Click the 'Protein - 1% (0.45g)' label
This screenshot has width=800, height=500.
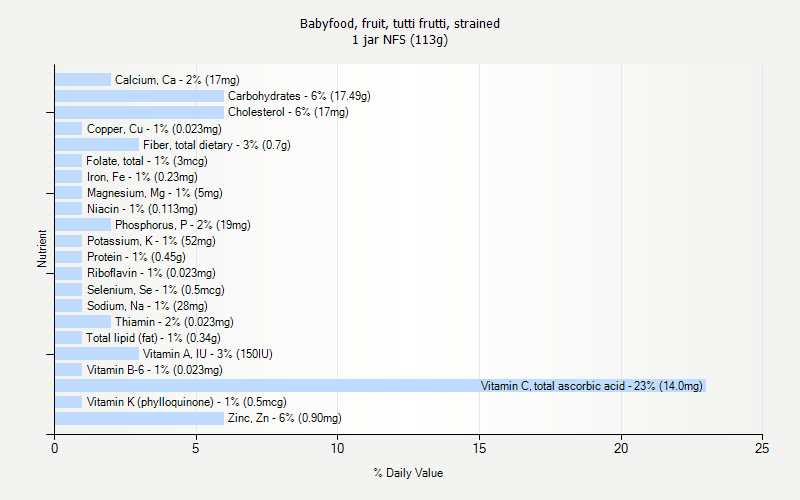[x=136, y=257]
